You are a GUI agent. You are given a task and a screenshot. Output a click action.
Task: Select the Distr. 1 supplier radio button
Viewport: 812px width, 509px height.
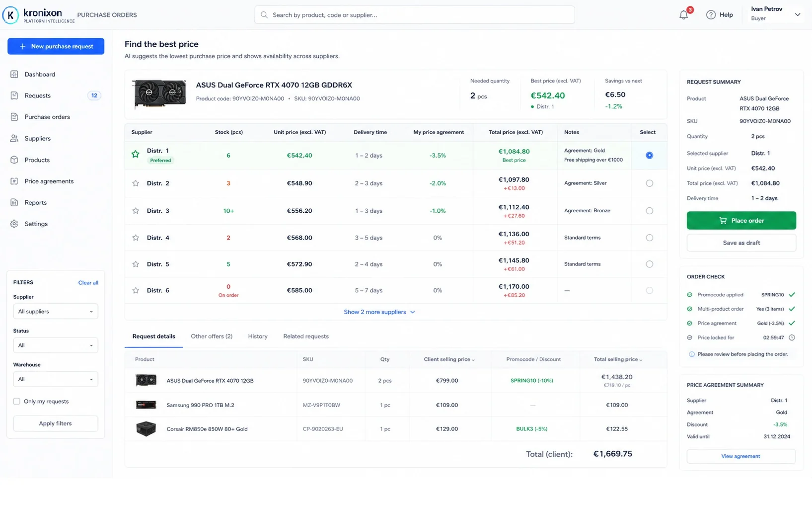[x=649, y=156]
